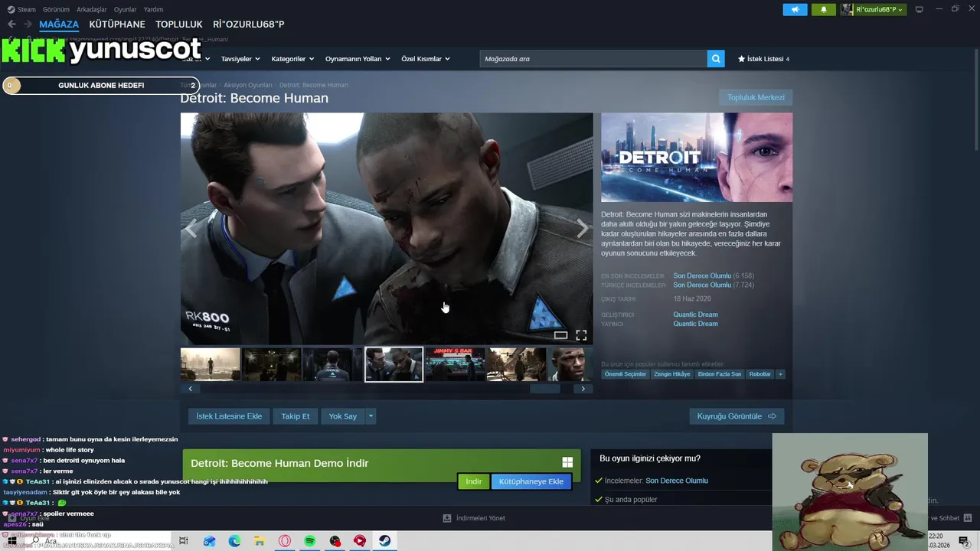Image resolution: width=980 pixels, height=551 pixels.
Task: Open the Aksiyon Oyunları breadcrumb link
Action: point(248,85)
